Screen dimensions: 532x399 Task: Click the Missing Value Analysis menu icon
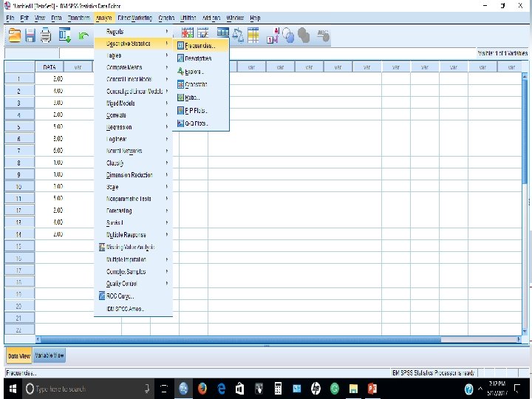[102, 247]
